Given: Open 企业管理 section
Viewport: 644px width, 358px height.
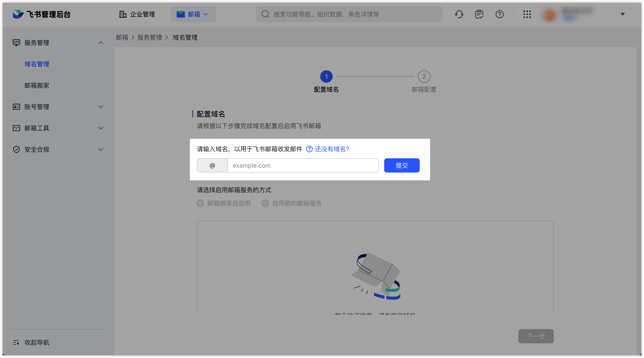Looking at the screenshot, I should [137, 14].
